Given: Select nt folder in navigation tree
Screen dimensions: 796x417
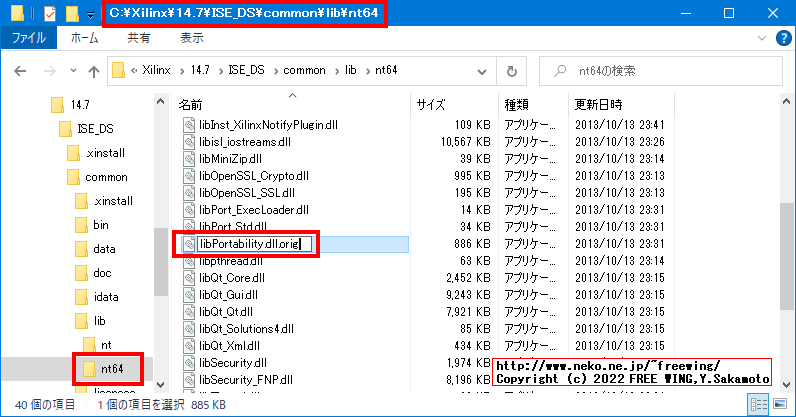Looking at the screenshot, I should (x=106, y=345).
